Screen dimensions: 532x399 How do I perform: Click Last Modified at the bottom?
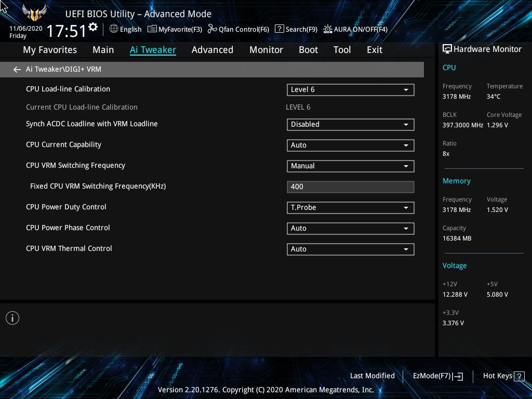372,376
